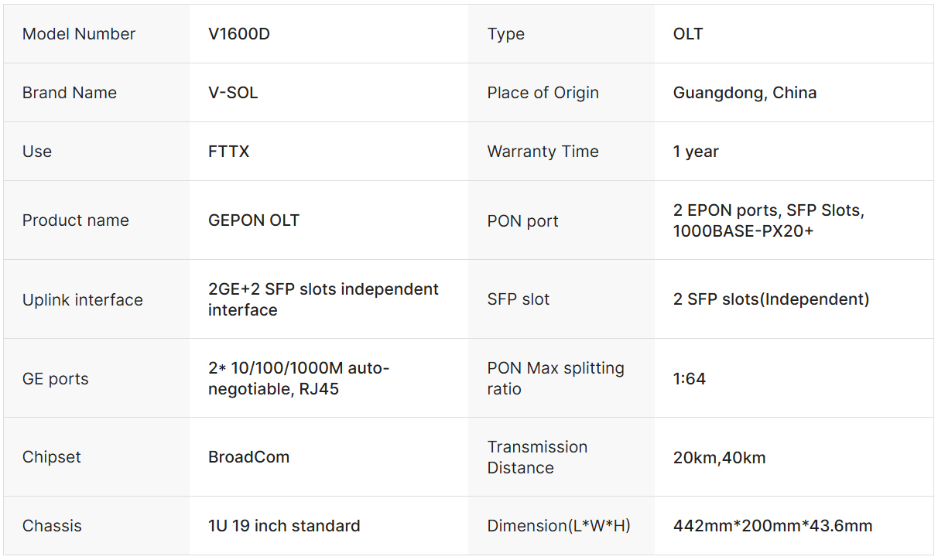Select the Guangdong, China value
This screenshot has height=560, width=938.
point(745,93)
